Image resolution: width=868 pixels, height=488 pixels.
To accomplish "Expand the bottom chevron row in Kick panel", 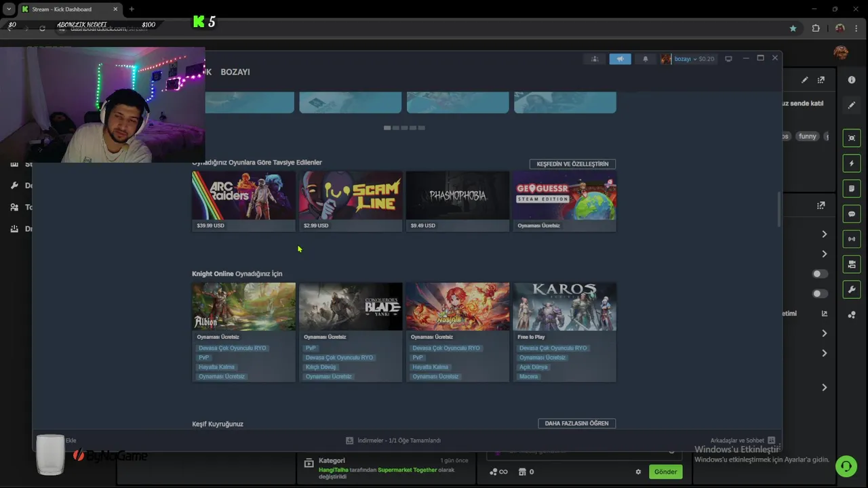I will coord(825,387).
